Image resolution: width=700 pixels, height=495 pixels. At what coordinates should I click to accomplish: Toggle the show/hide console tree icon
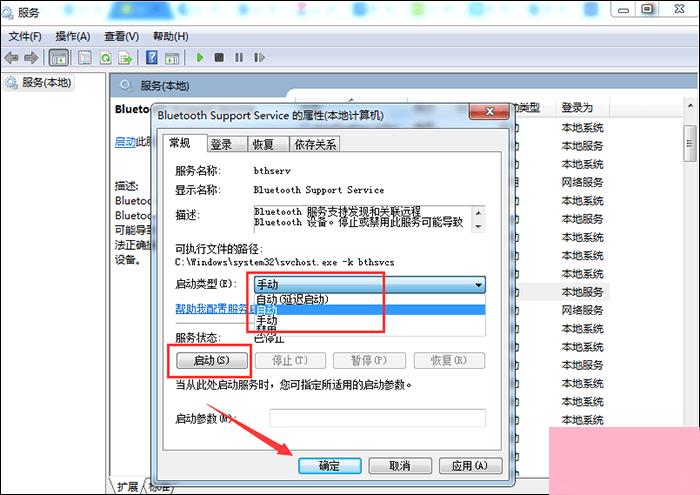pos(59,58)
